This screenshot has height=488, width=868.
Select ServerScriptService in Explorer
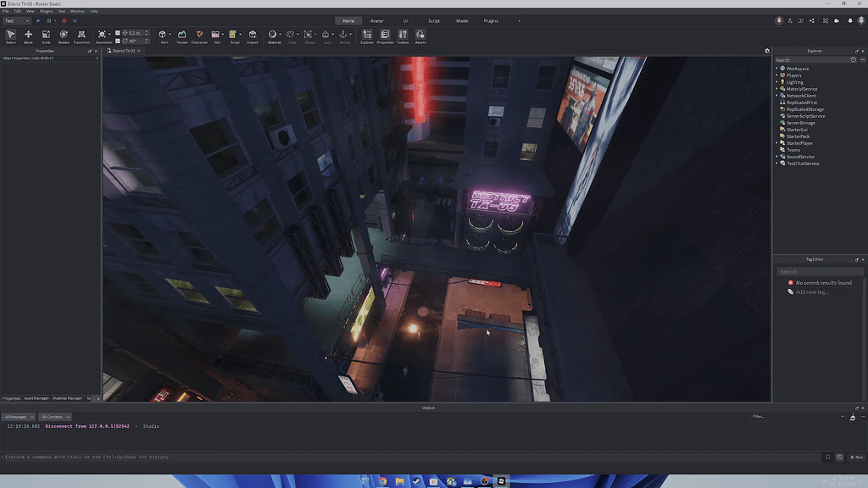pos(805,116)
